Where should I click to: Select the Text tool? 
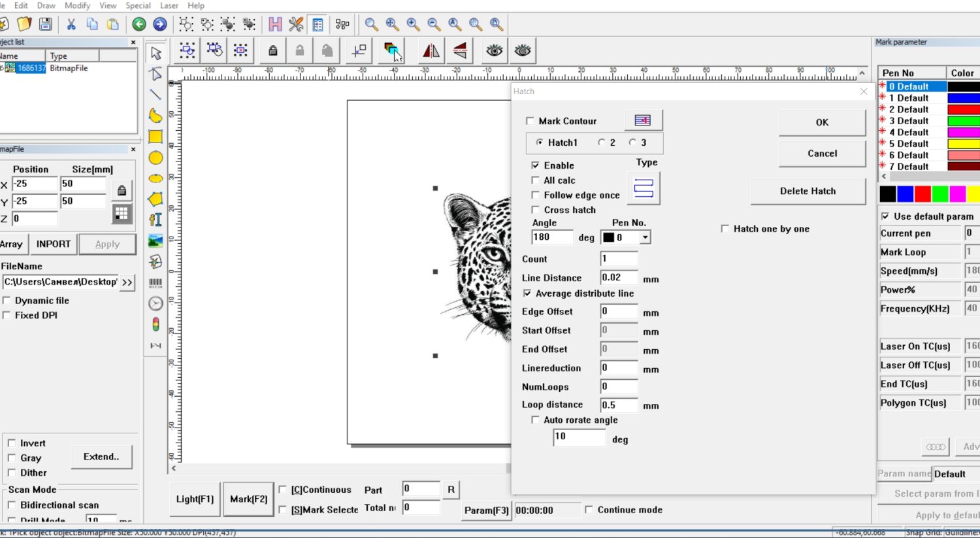[x=155, y=220]
